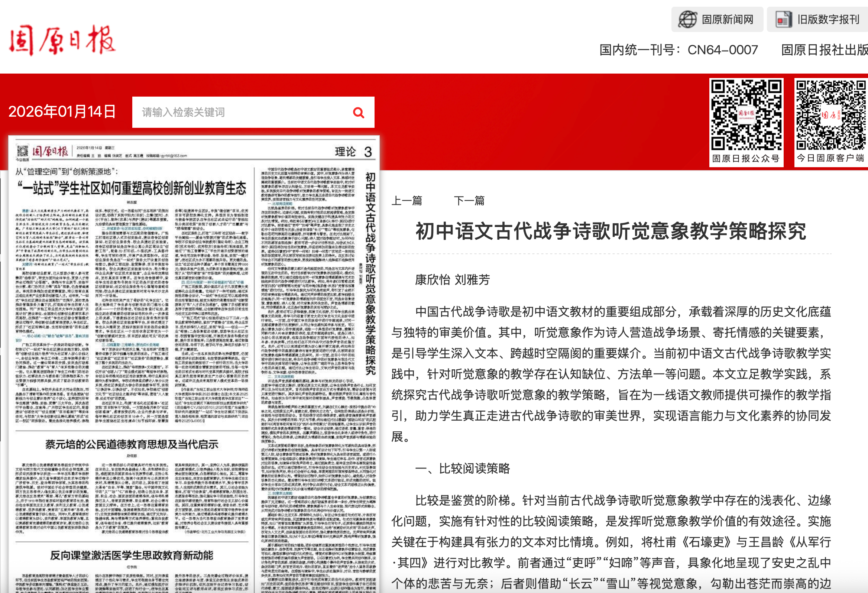Click 固原新闻网 link text
868x593 pixels.
coord(728,19)
